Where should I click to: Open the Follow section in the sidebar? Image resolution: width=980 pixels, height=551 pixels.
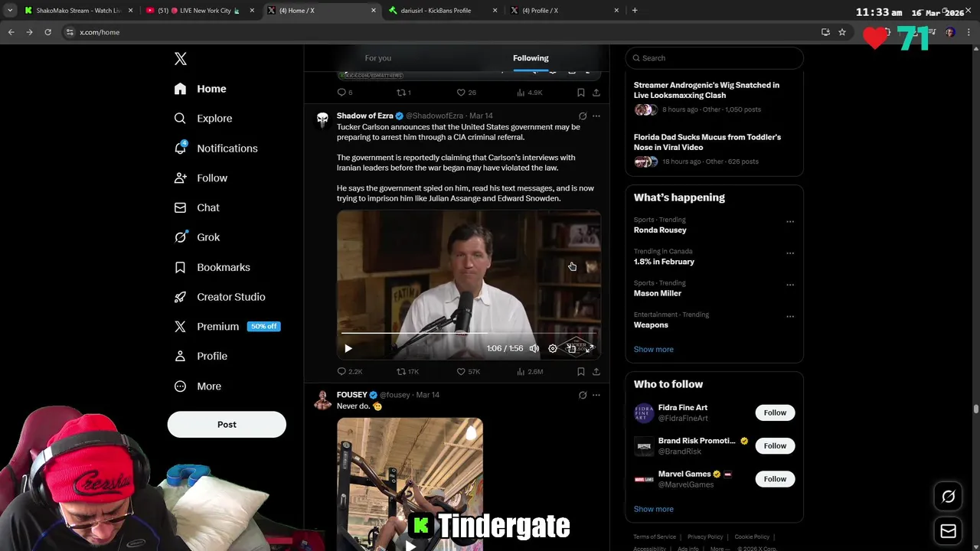[201, 178]
